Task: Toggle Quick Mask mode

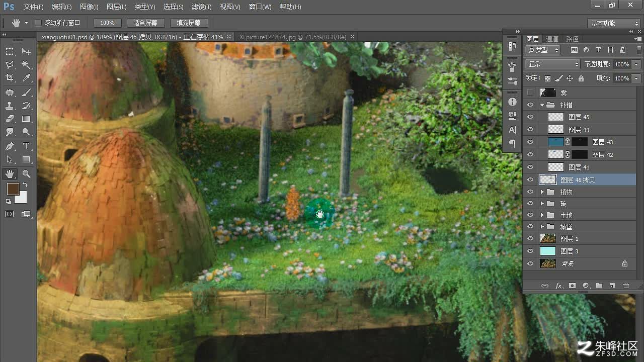Action: click(x=10, y=214)
